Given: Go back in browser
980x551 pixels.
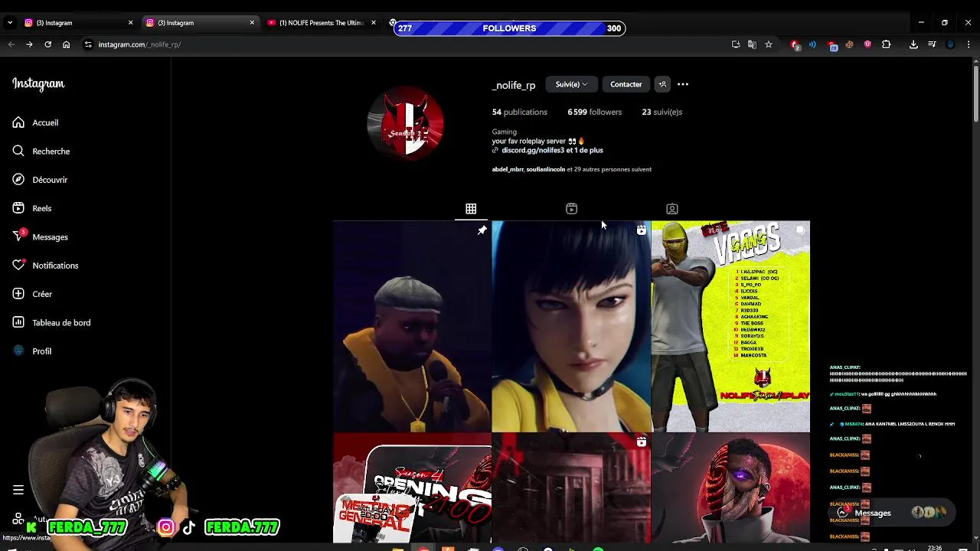Looking at the screenshot, I should pyautogui.click(x=11, y=44).
